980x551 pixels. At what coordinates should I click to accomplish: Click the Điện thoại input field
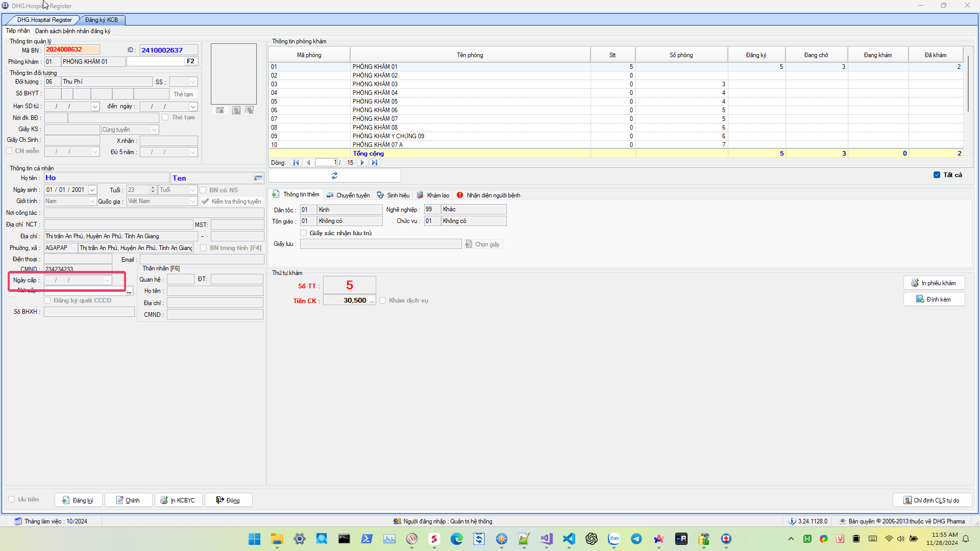tap(78, 259)
